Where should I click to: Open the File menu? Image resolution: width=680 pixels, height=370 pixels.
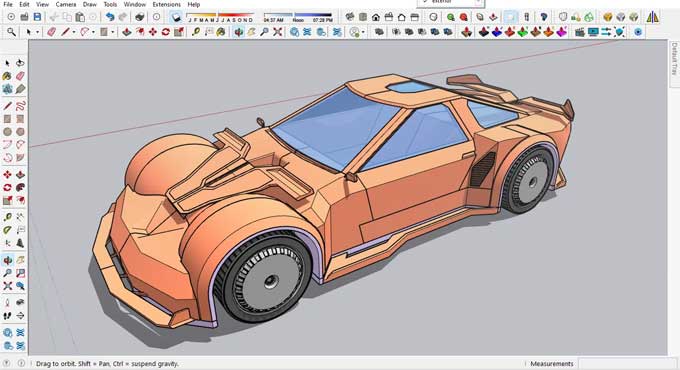tap(8, 4)
